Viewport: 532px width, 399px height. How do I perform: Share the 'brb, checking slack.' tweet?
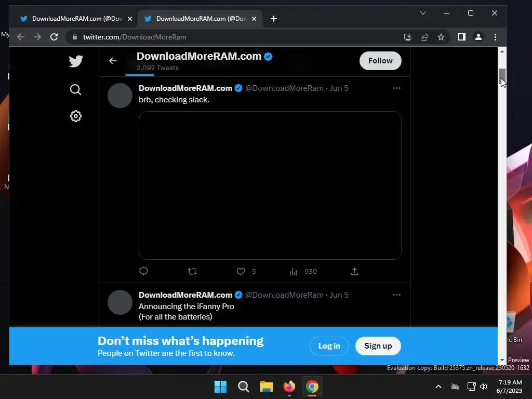(354, 271)
